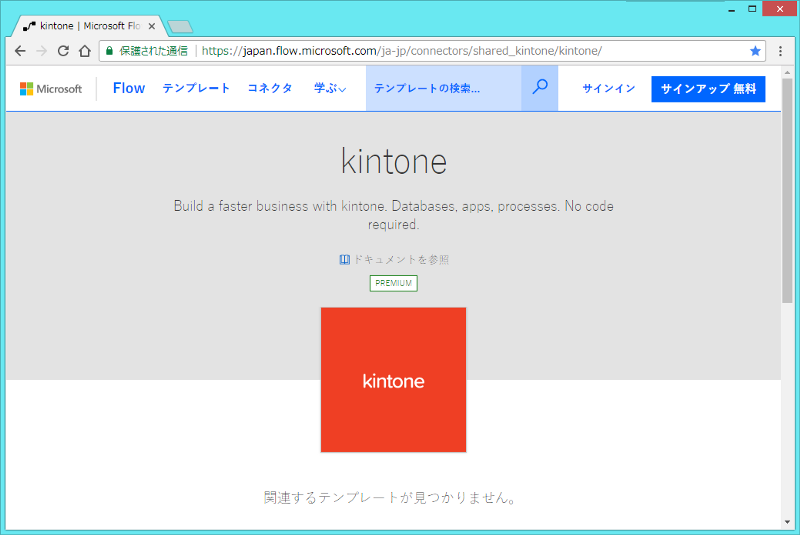This screenshot has width=800, height=535.
Task: Open Chrome three-dot menu
Action: (x=780, y=51)
